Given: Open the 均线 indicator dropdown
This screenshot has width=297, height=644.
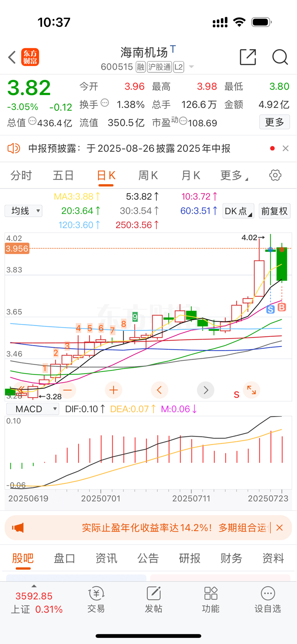Looking at the screenshot, I should [x=24, y=211].
